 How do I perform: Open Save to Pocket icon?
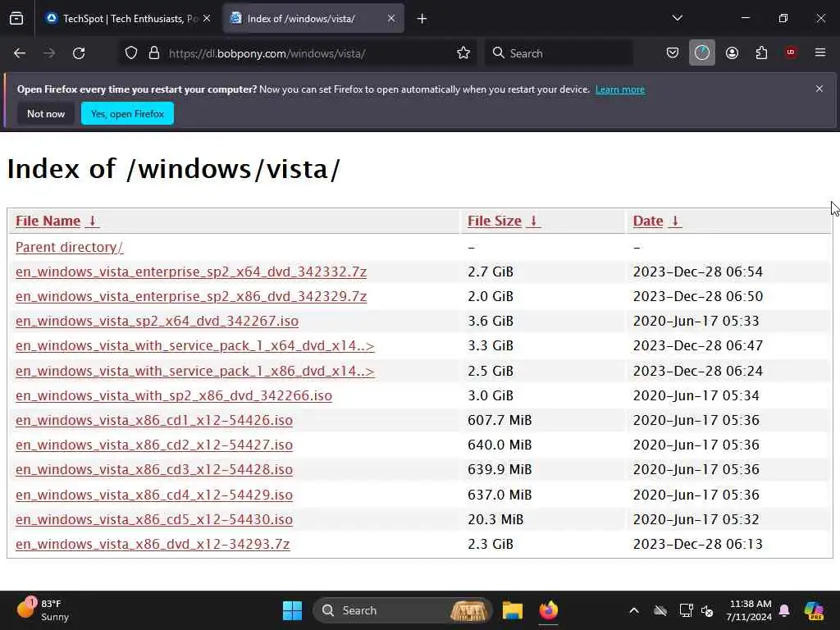coord(673,53)
